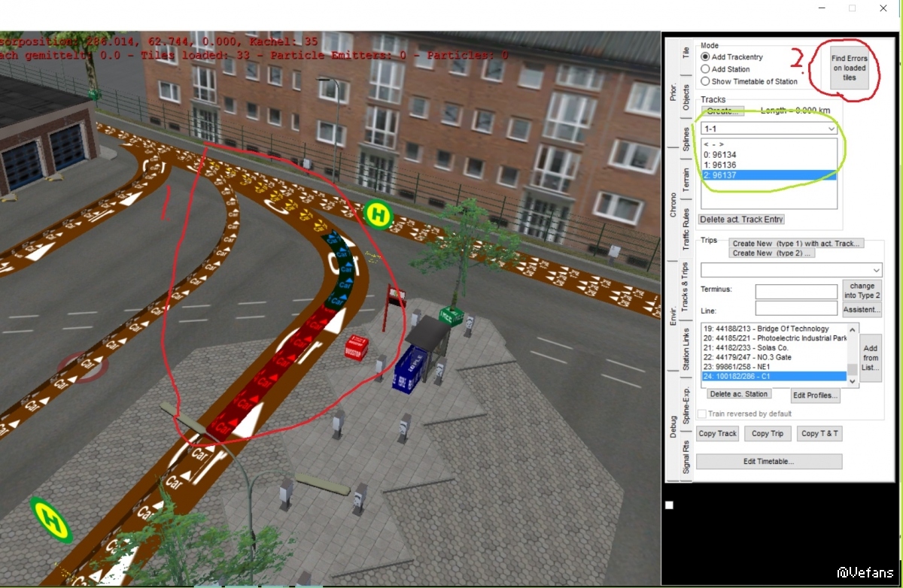Switch to the Traffic Rules tab
The width and height of the screenshot is (903, 588).
point(686,229)
